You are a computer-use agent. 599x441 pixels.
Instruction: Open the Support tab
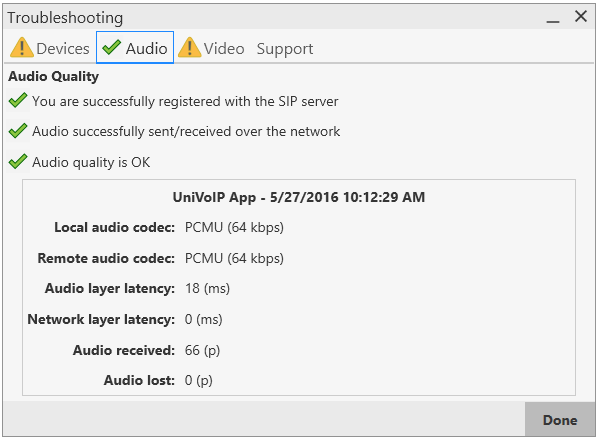click(285, 49)
